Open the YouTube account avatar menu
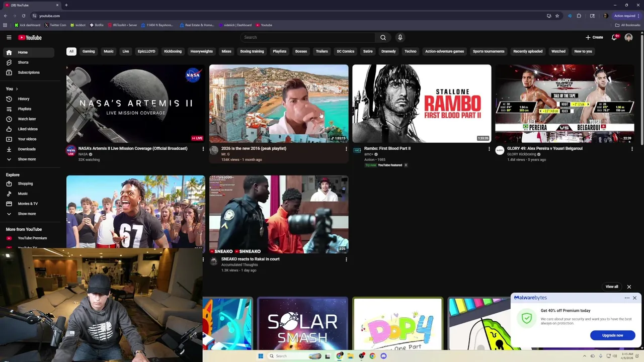The image size is (644, 362). (x=628, y=37)
